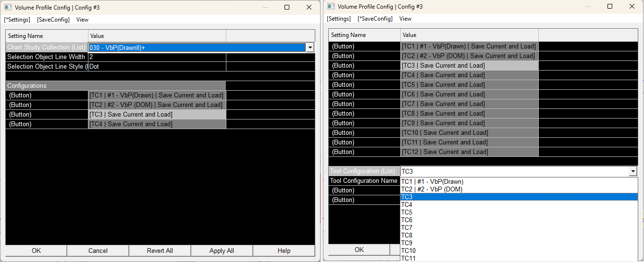This screenshot has width=644, height=262.
Task: Click Selection Object Line Width label
Action: pyautogui.click(x=47, y=57)
